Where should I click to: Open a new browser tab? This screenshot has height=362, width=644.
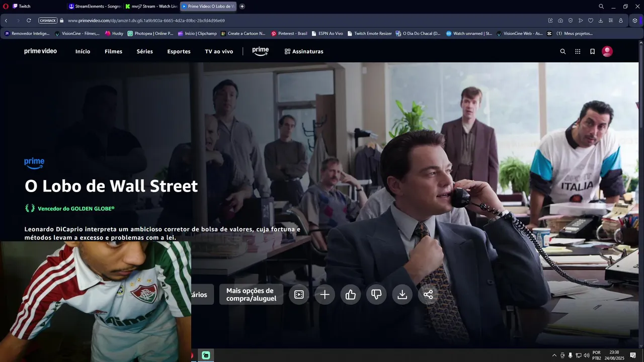pos(242,7)
